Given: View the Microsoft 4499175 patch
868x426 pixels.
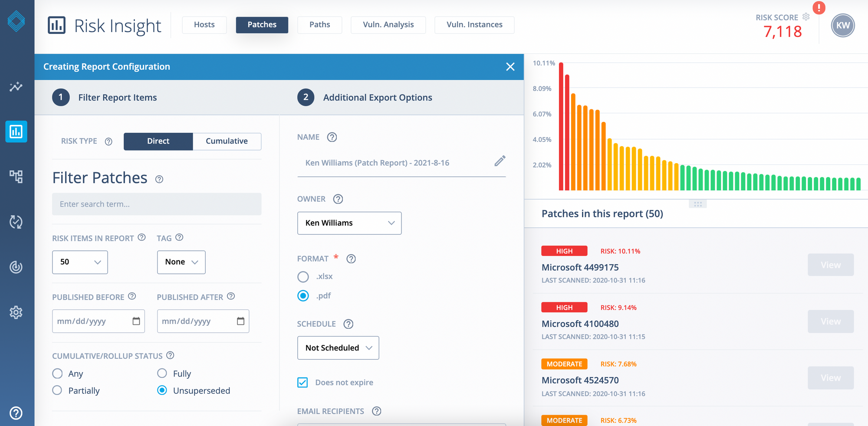Looking at the screenshot, I should pyautogui.click(x=830, y=265).
